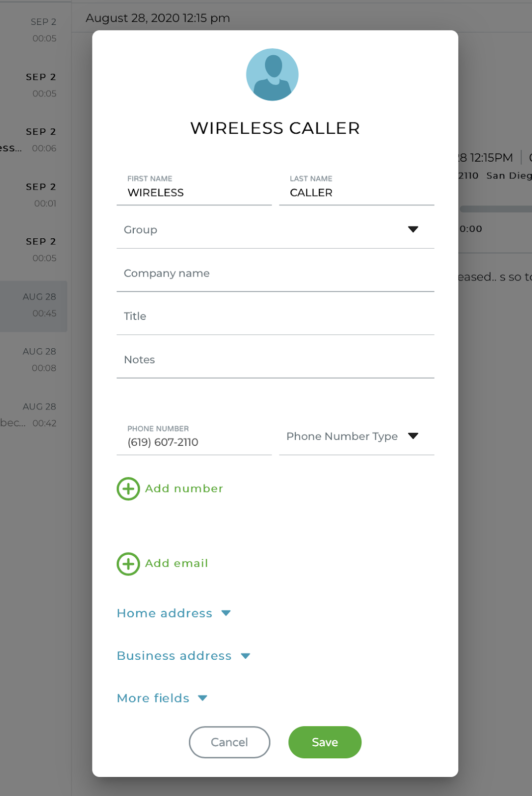Click the Title input field
Viewport: 532px width, 796px height.
point(275,316)
